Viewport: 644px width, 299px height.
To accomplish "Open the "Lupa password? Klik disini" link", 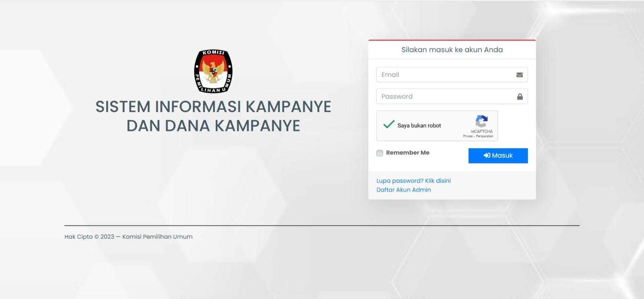I will point(413,181).
